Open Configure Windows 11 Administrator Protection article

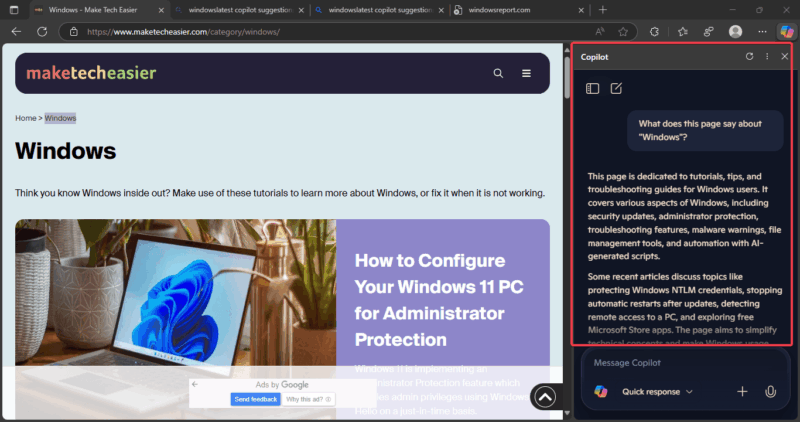pos(439,300)
